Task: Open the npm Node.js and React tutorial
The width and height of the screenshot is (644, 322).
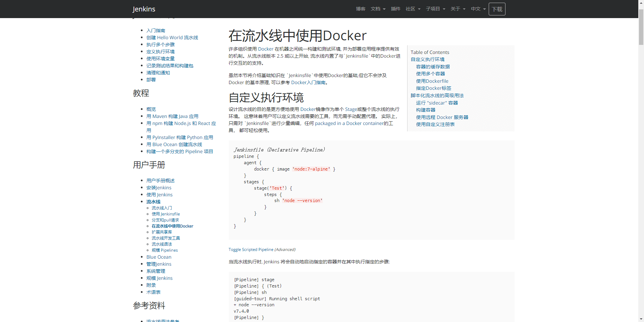Action: tap(181, 123)
